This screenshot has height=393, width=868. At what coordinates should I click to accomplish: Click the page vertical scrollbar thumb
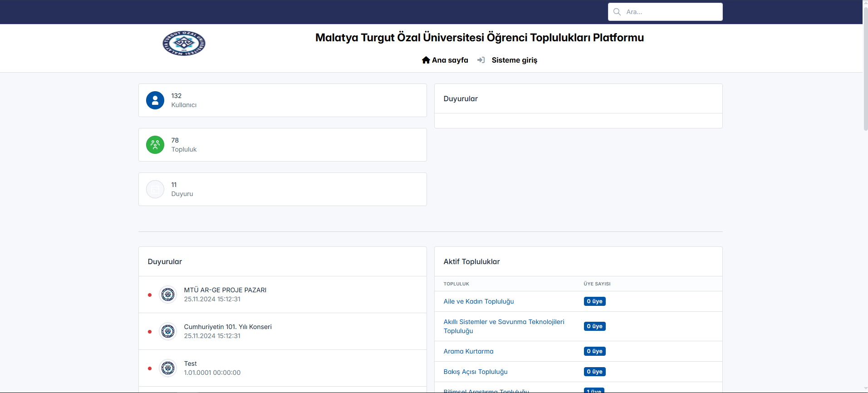pyautogui.click(x=865, y=68)
